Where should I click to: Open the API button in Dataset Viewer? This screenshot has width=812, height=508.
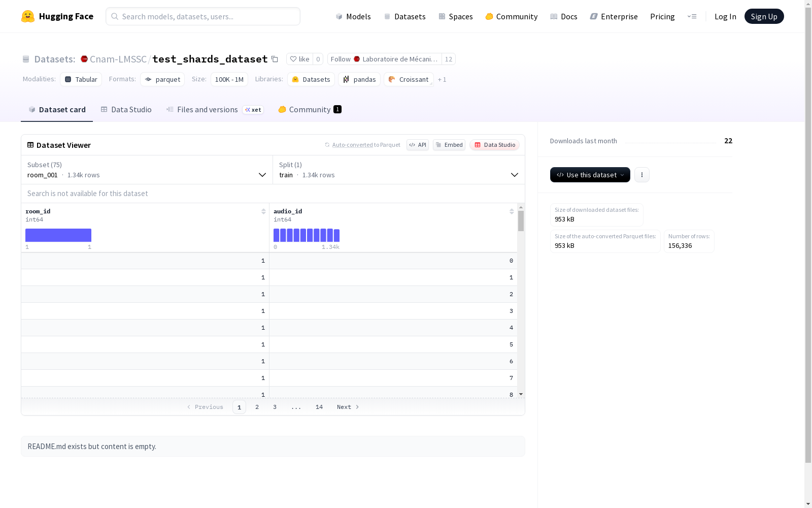coord(418,145)
